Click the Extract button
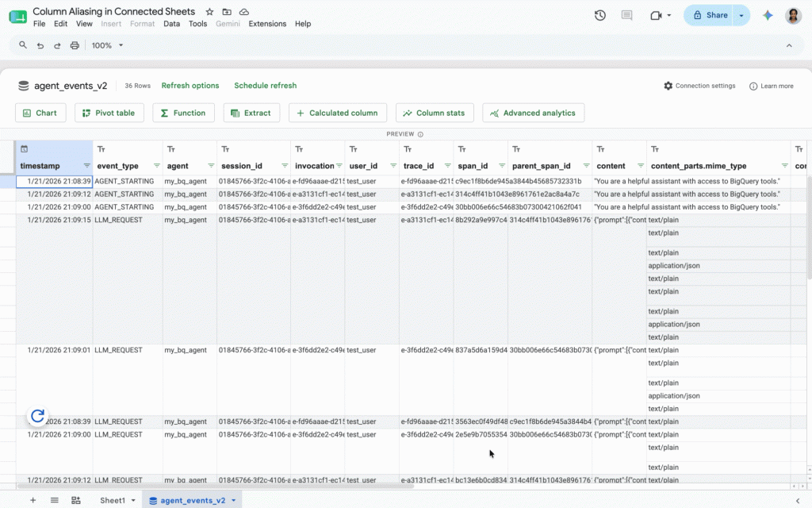Screen dimensions: 812x508 251,113
